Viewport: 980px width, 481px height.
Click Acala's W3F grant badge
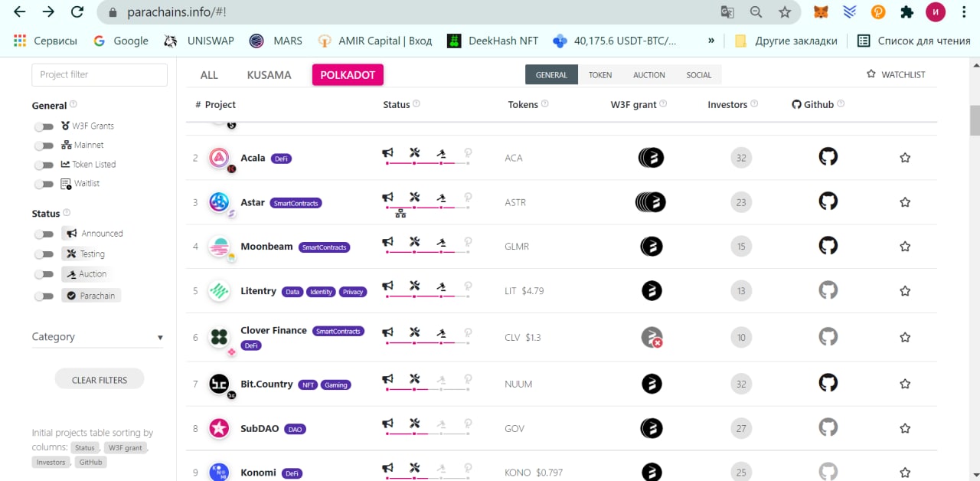pos(651,158)
